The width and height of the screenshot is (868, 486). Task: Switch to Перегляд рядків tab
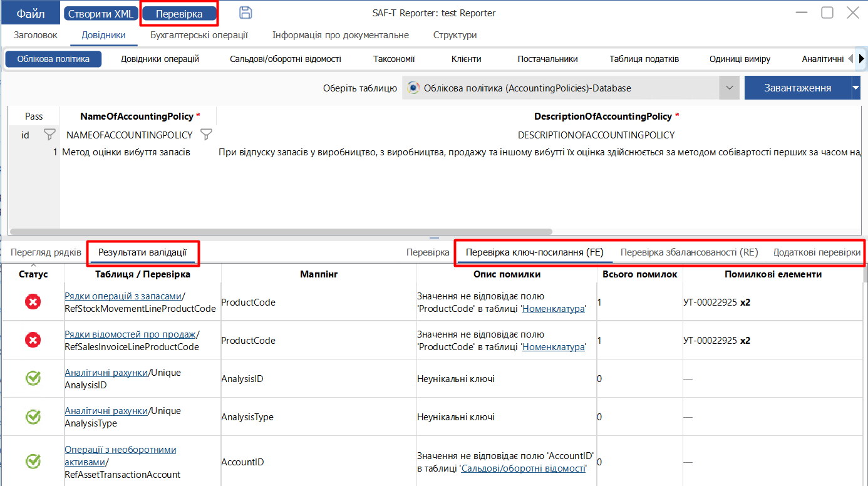point(46,252)
